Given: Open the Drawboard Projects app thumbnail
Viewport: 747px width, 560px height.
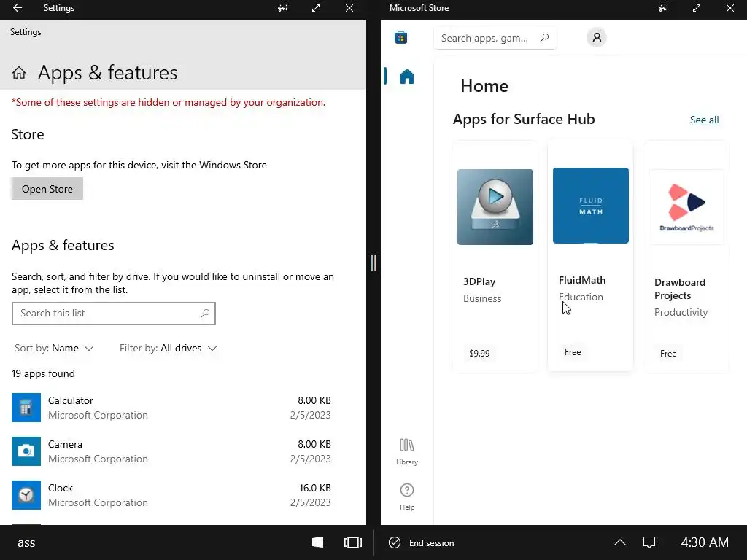Looking at the screenshot, I should click(x=686, y=207).
